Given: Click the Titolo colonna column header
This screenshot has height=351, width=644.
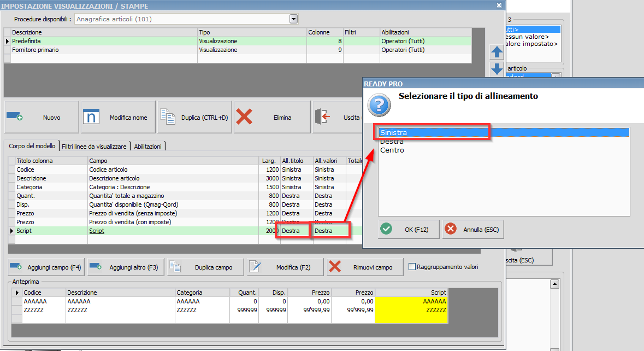Looking at the screenshot, I should tap(51, 161).
